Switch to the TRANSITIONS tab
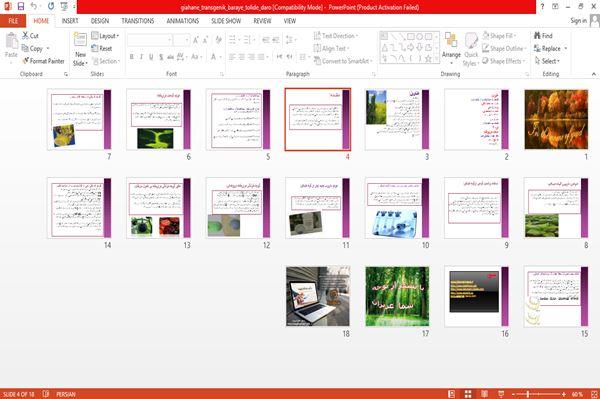This screenshot has width=600, height=399. (138, 21)
